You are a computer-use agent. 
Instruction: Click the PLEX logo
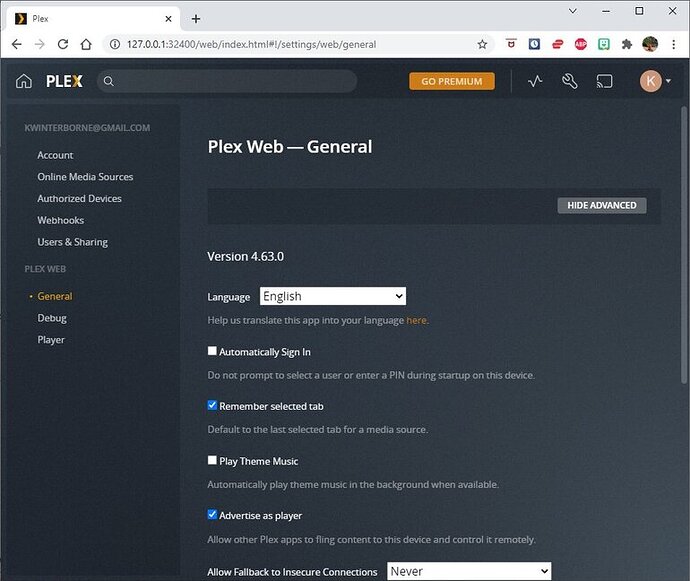tap(64, 81)
